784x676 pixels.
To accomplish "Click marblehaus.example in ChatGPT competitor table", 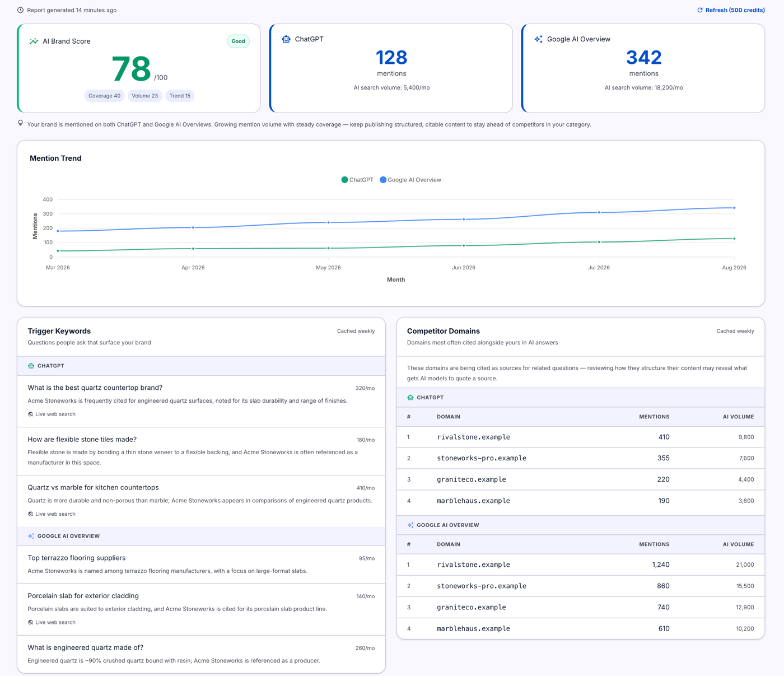I will (474, 501).
